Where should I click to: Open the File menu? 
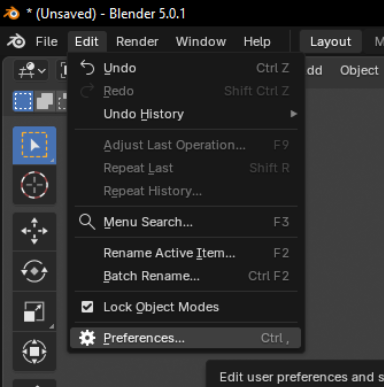47,42
